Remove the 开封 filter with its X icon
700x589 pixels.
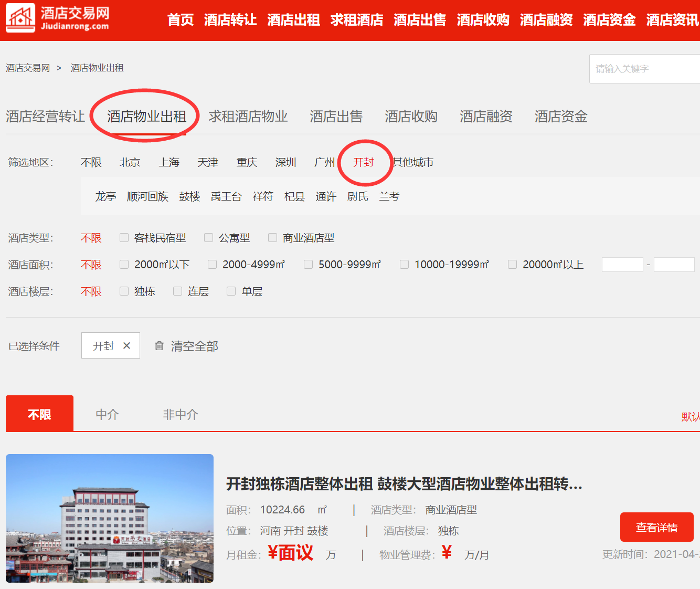pyautogui.click(x=126, y=345)
